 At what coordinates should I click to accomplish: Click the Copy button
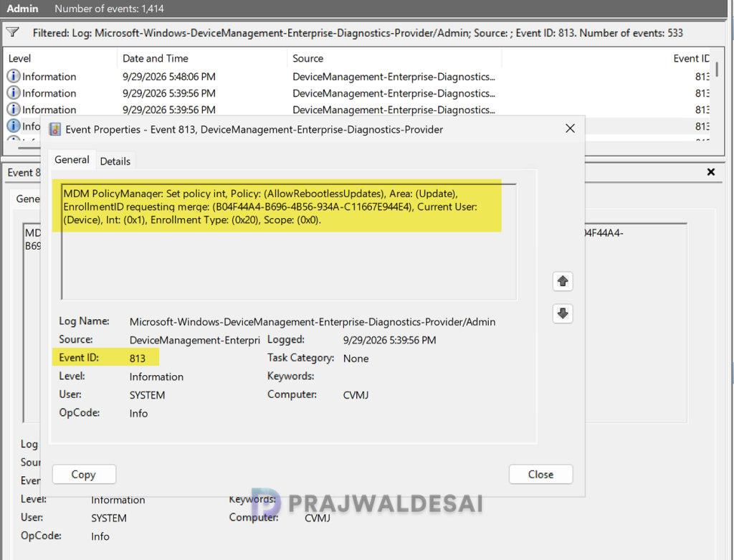[x=84, y=474]
